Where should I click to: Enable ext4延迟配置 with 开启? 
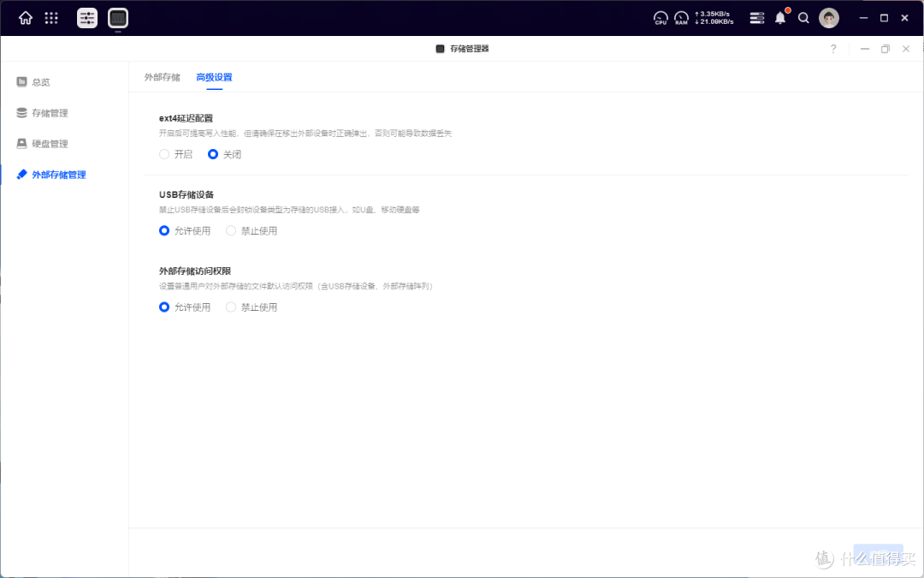[x=175, y=154]
